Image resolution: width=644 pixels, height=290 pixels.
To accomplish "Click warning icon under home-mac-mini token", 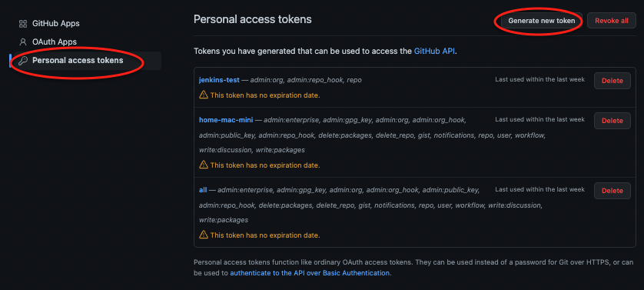I will point(204,165).
